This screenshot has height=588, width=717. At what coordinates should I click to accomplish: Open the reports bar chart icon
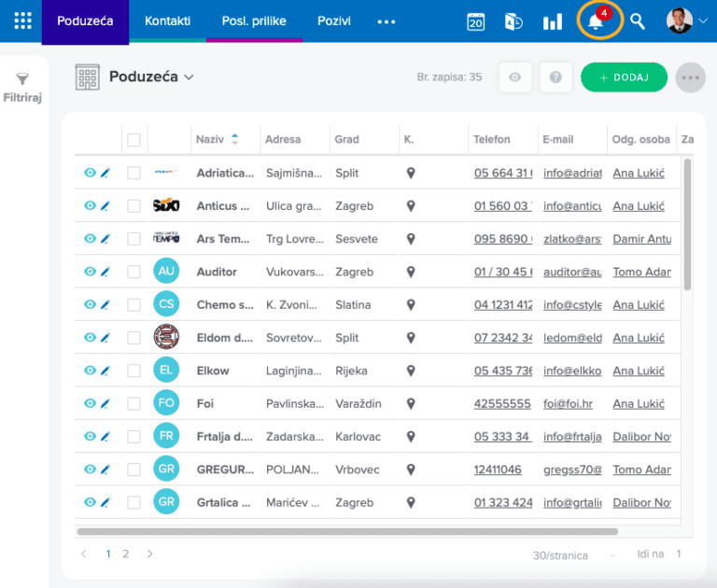[553, 21]
